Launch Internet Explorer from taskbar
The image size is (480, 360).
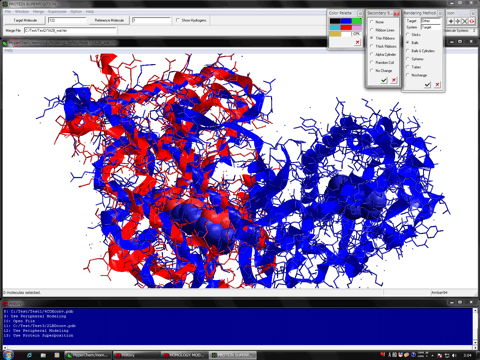pyautogui.click(x=29, y=355)
